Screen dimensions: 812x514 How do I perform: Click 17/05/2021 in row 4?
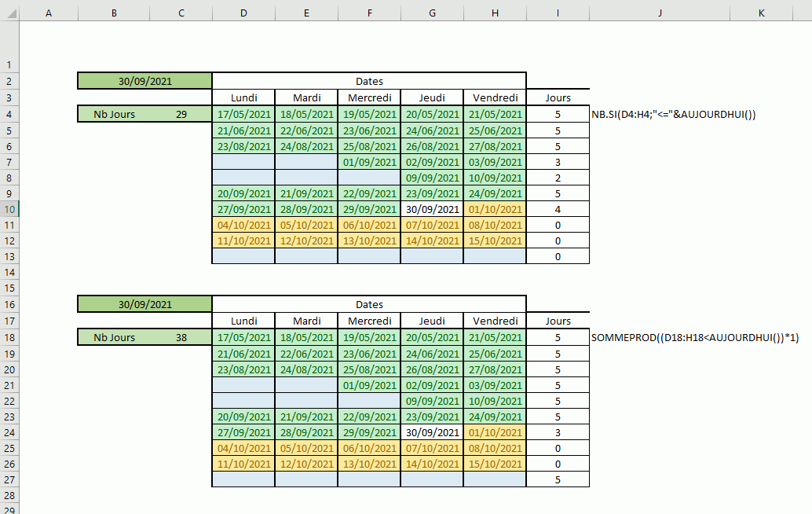pyautogui.click(x=243, y=114)
